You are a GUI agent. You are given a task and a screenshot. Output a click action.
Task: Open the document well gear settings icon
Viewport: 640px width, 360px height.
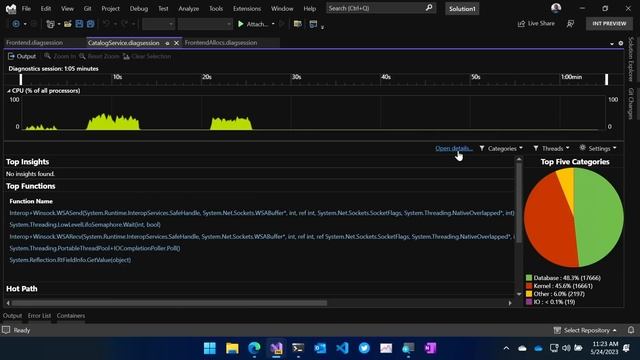point(620,43)
